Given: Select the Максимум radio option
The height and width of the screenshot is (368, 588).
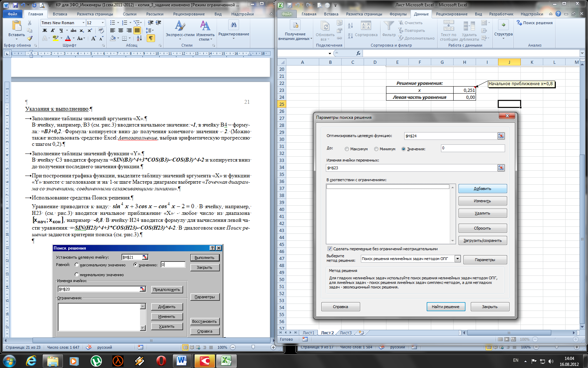Looking at the screenshot, I should point(347,149).
